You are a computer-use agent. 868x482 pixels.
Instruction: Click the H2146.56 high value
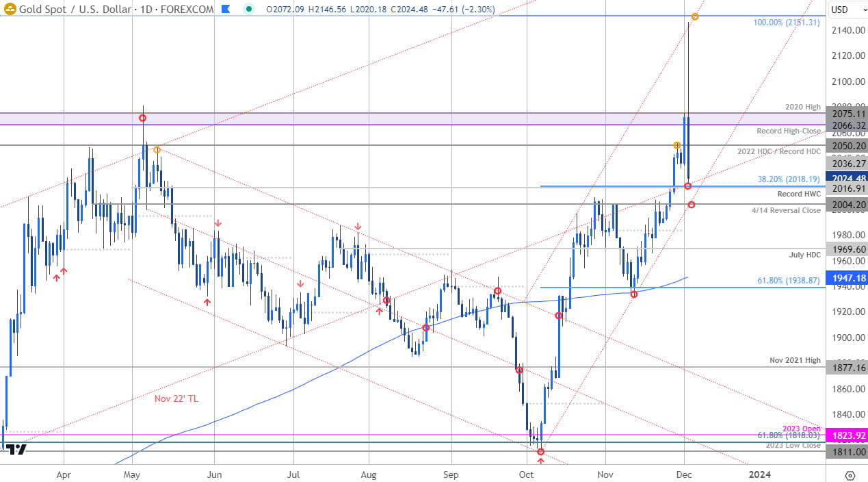point(326,9)
